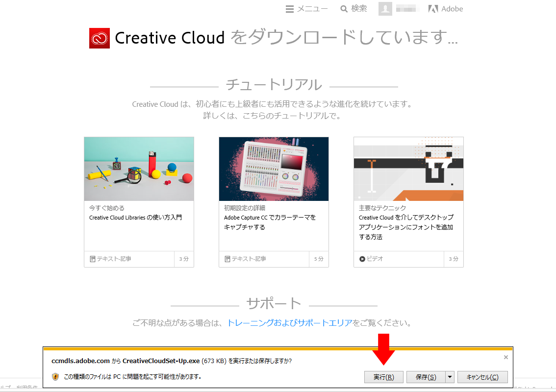Screen dimensions: 556x392
Task: Click the キャンセル(C) cancel button
Action: click(x=482, y=377)
